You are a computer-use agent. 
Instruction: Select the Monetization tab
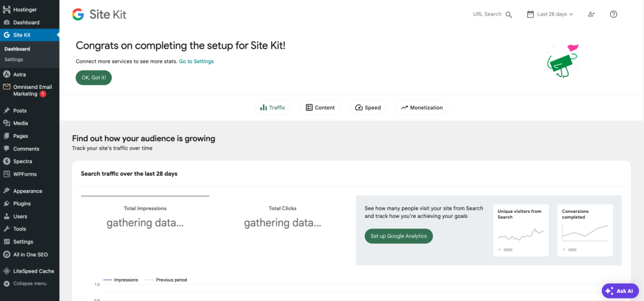[421, 108]
